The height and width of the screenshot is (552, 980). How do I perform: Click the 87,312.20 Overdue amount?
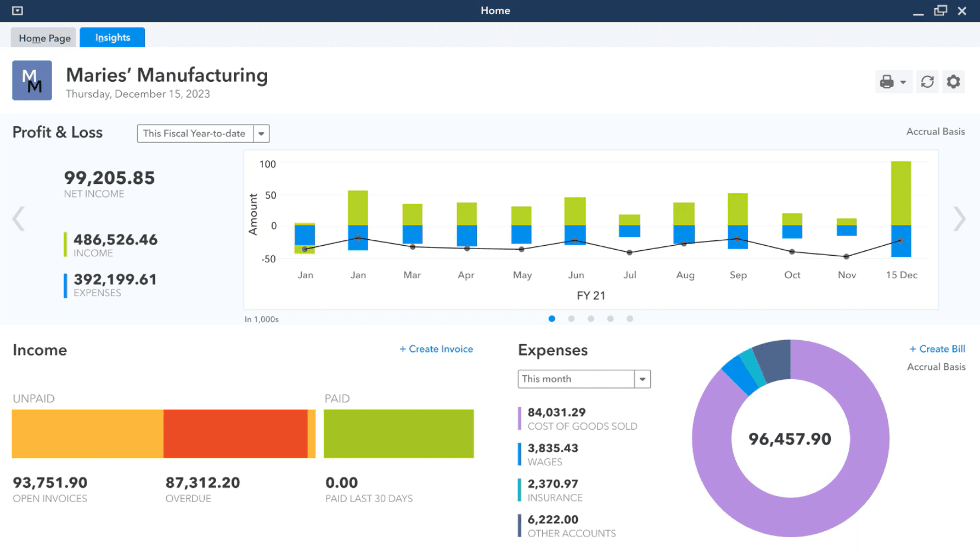click(202, 483)
